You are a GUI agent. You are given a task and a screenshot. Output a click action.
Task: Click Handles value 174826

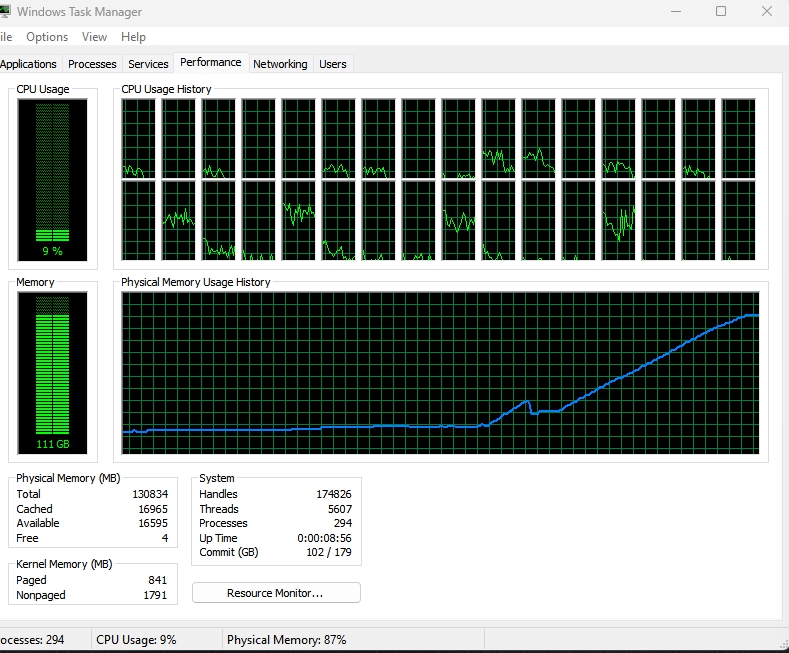pyautogui.click(x=334, y=494)
